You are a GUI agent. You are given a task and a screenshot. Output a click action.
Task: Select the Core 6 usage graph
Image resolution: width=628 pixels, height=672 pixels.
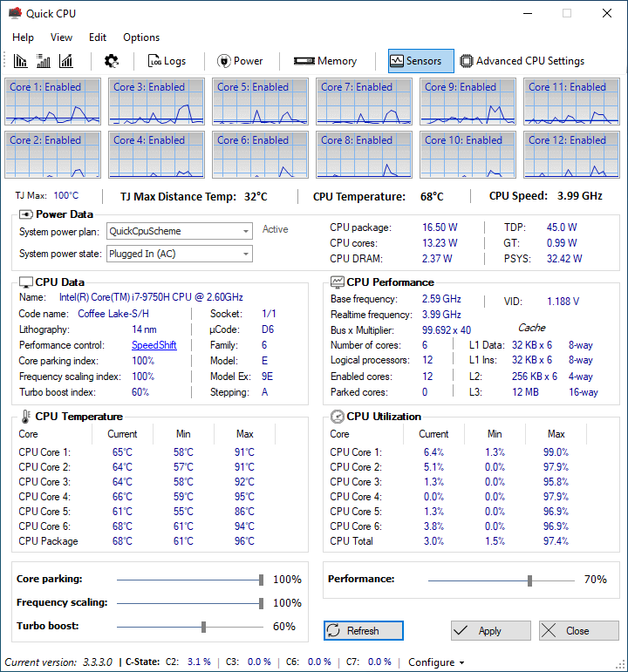pos(261,155)
